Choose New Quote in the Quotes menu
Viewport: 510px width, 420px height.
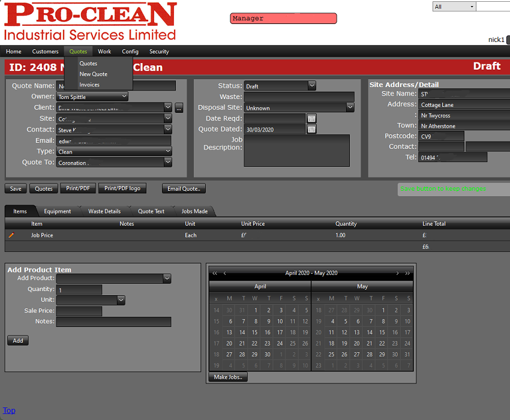pyautogui.click(x=93, y=74)
